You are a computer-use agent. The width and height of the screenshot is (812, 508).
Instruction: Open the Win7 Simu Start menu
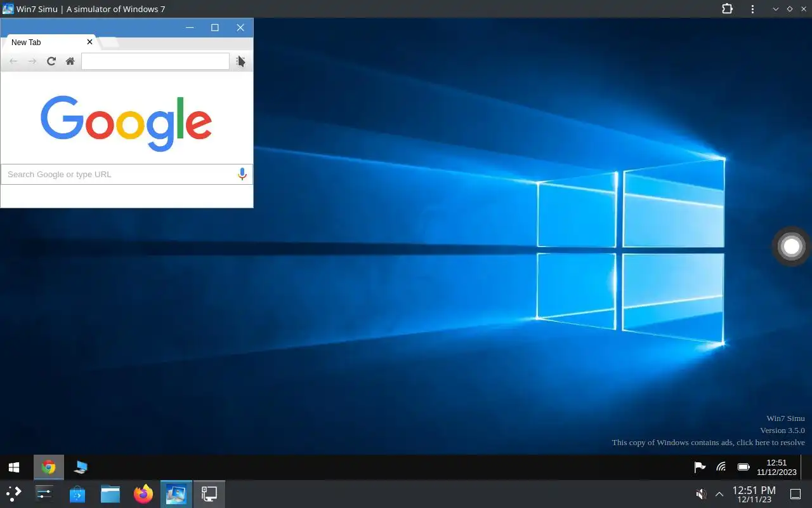14,467
